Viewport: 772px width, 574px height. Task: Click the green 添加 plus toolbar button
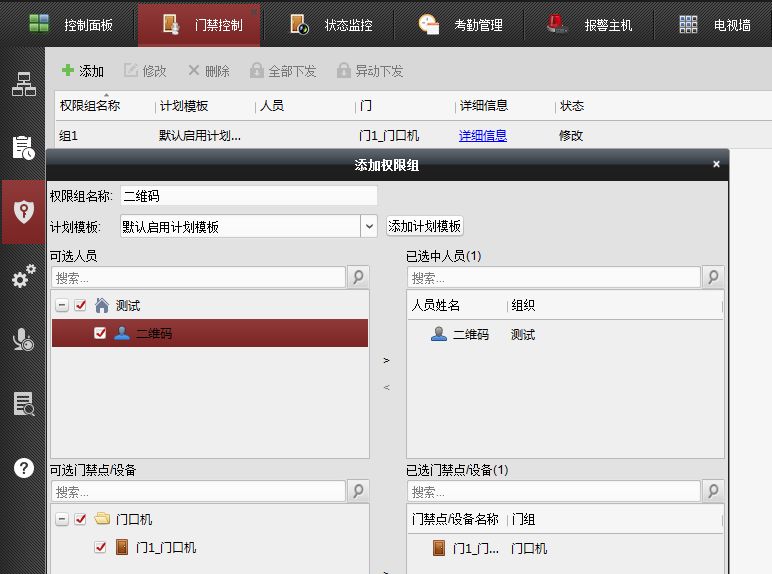(x=82, y=71)
